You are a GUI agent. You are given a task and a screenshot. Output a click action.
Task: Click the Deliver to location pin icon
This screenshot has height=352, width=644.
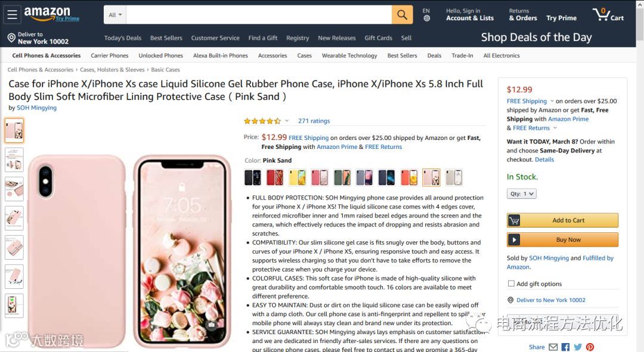point(11,38)
